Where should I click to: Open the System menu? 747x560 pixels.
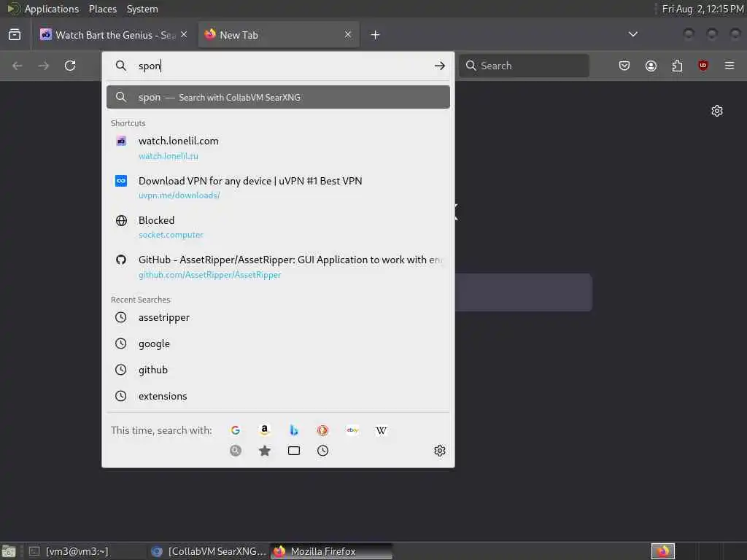[x=142, y=9]
